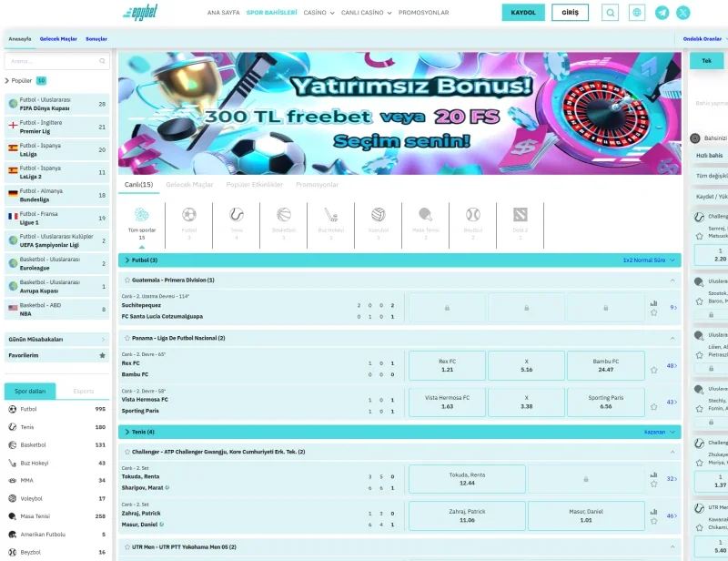Open statistics for Zahraj vs Masur match
The height and width of the screenshot is (561, 728).
pos(653,511)
